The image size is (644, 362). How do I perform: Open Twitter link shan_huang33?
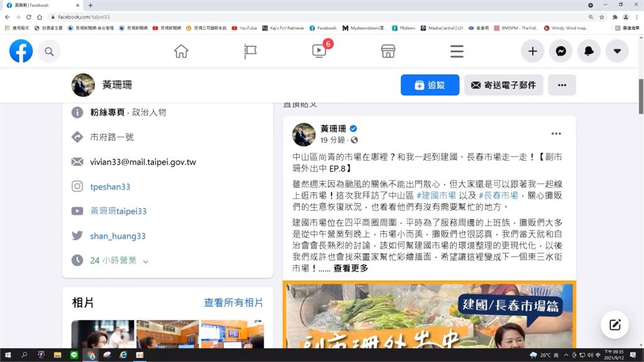118,236
